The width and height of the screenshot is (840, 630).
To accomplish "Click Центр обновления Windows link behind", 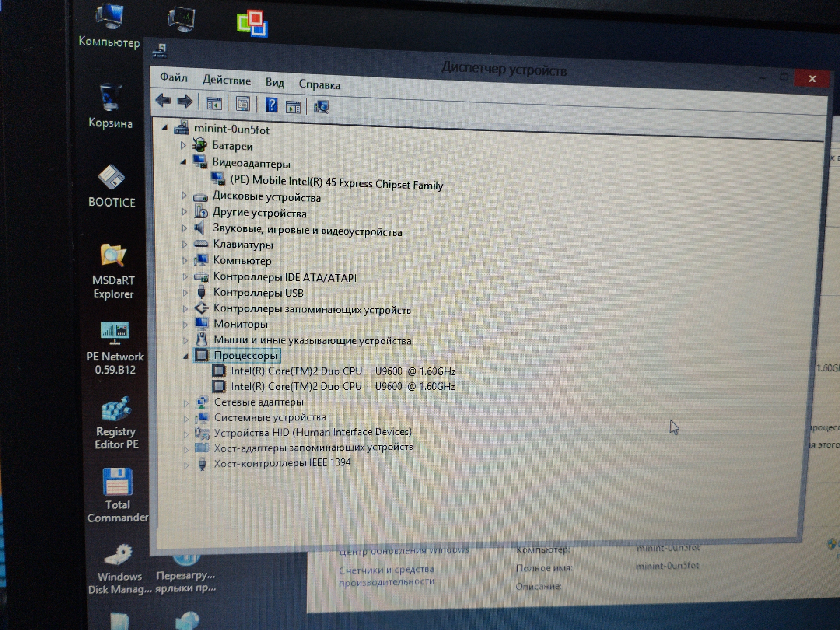I will point(404,551).
